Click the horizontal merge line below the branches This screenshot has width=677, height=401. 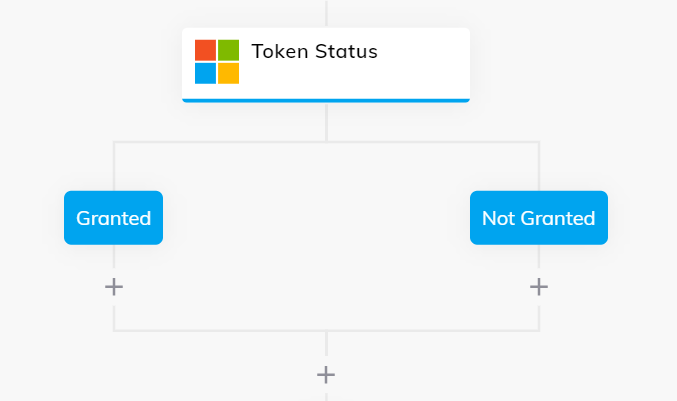[326, 331]
